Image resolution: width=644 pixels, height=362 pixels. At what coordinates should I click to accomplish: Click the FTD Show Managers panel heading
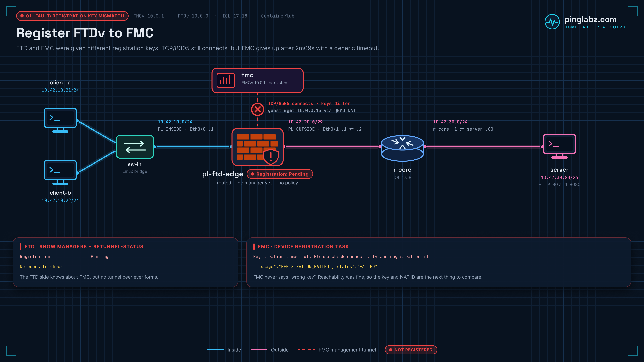84,247
